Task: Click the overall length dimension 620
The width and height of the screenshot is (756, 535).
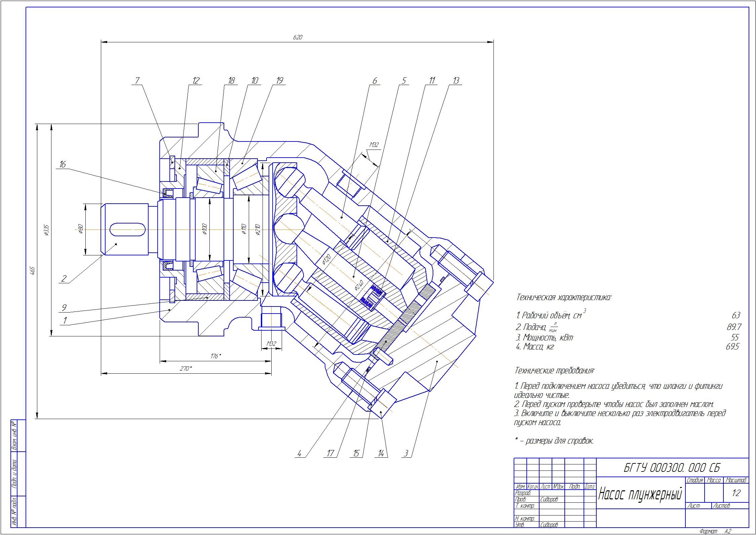Action: pos(297,37)
